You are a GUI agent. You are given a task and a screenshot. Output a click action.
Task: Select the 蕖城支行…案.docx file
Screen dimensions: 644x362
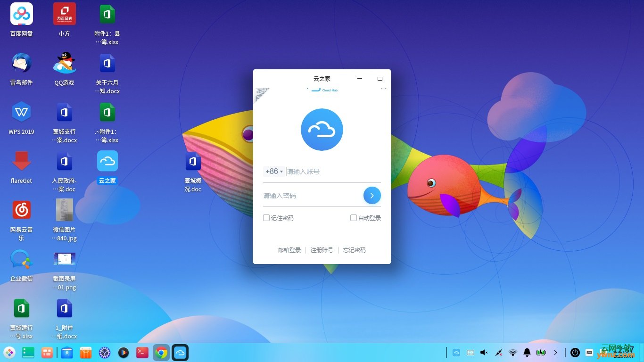pos(65,122)
